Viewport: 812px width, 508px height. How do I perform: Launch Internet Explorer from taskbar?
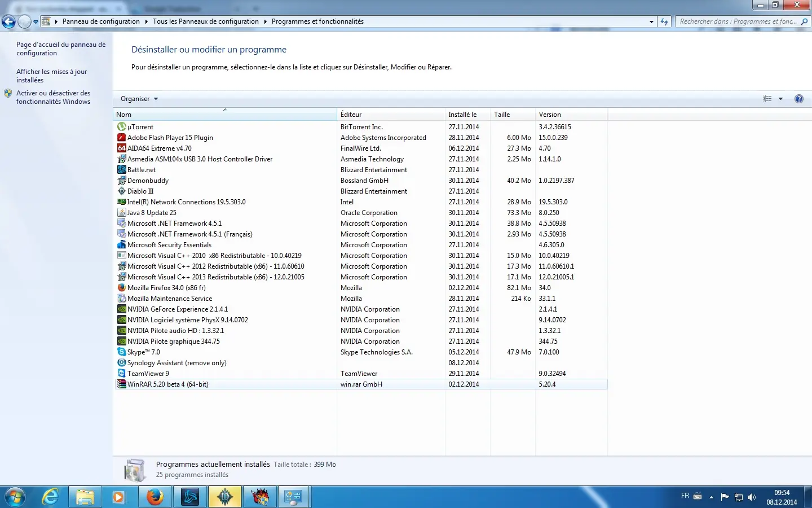pos(51,497)
